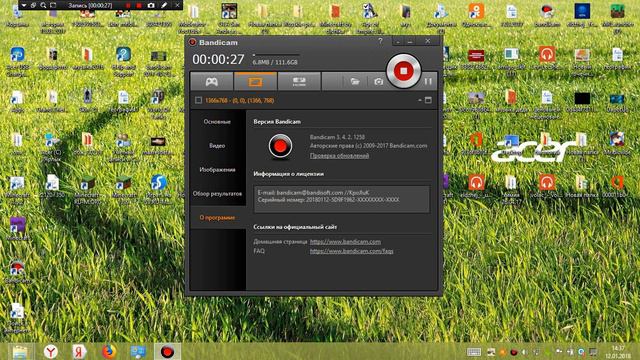The height and width of the screenshot is (360, 640).
Task: Select Screen Recording mode rectangle icon
Action: click(x=256, y=82)
